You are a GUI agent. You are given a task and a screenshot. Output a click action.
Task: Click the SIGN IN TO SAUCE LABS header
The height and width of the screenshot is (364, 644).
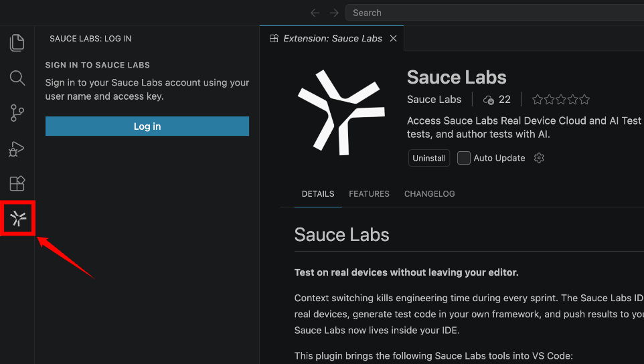[x=97, y=65]
